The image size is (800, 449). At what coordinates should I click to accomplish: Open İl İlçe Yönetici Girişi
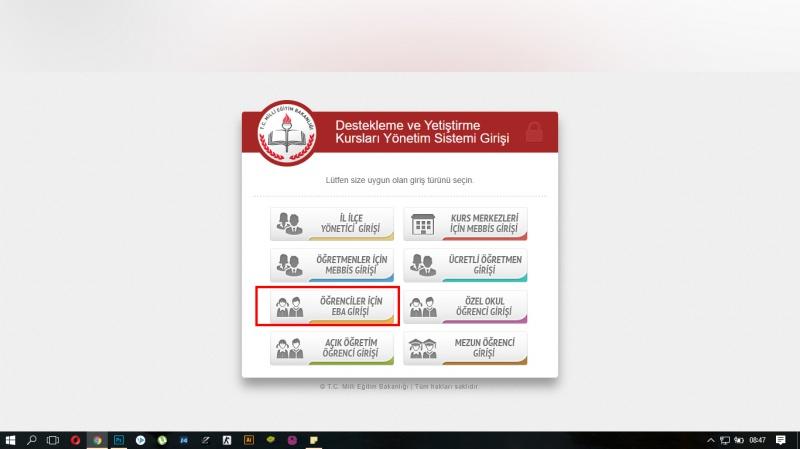[x=332, y=224]
